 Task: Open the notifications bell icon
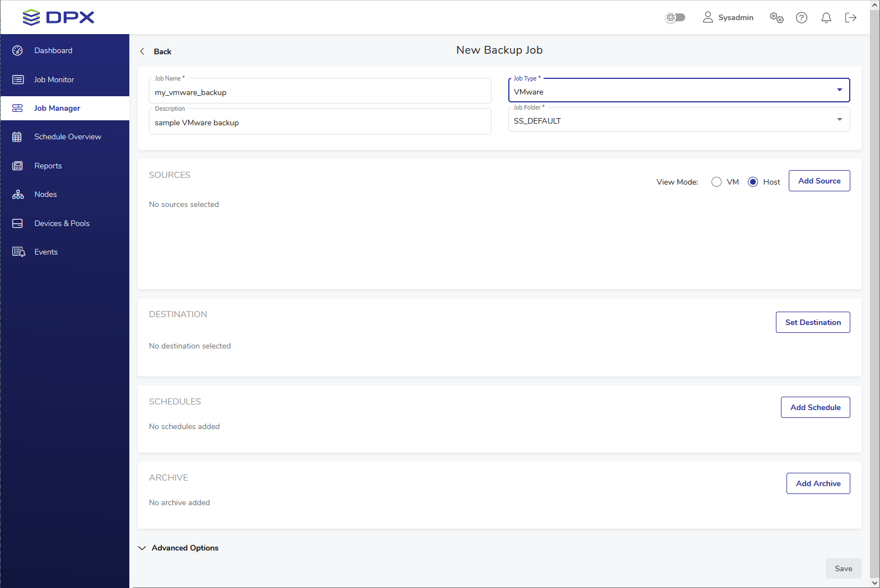tap(826, 18)
